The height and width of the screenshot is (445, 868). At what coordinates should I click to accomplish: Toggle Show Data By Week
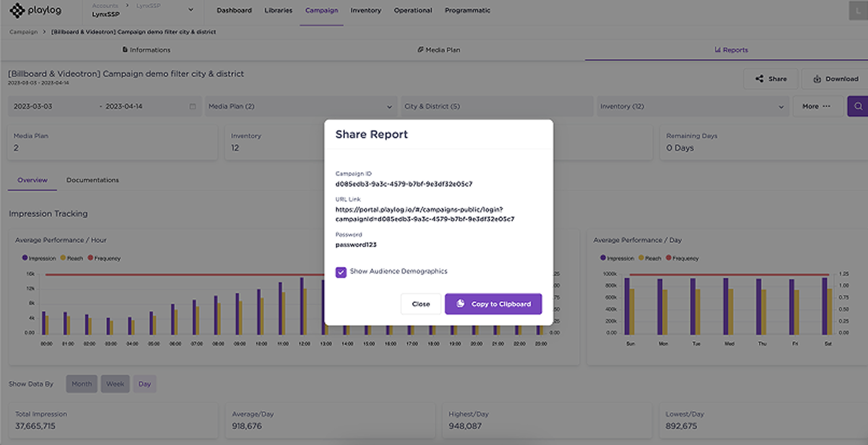tap(115, 384)
